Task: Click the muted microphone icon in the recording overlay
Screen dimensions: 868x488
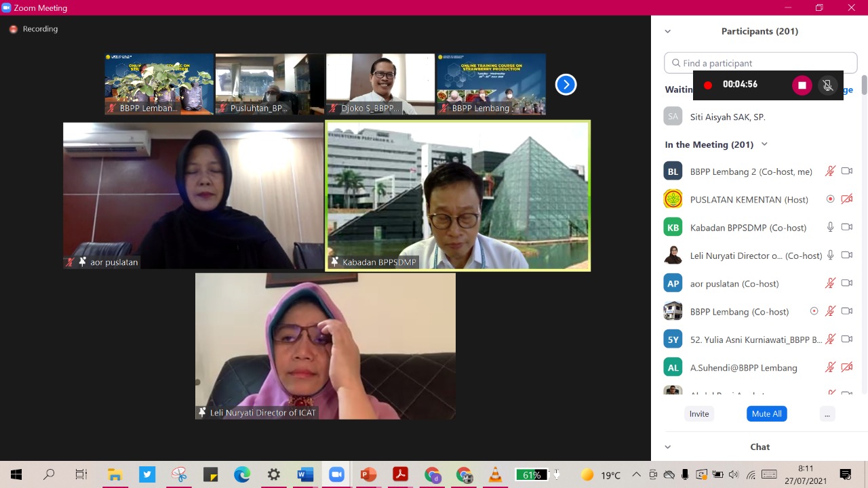Action: click(x=827, y=85)
